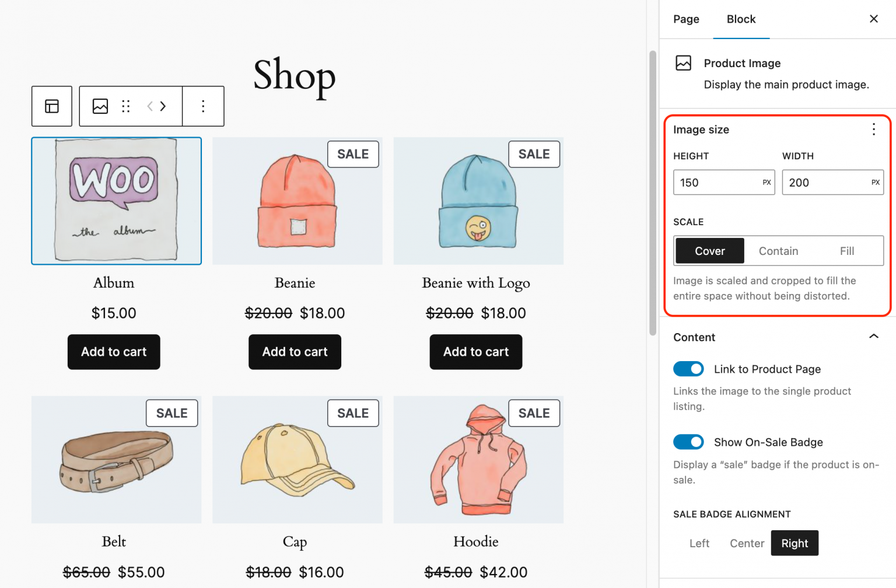Turn off Show On-Sale Badge
Image resolution: width=896 pixels, height=588 pixels.
pyautogui.click(x=688, y=442)
